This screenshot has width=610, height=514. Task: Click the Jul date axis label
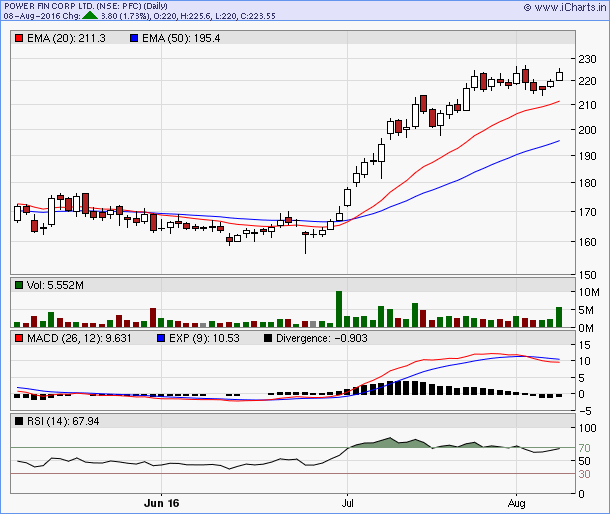[x=347, y=503]
